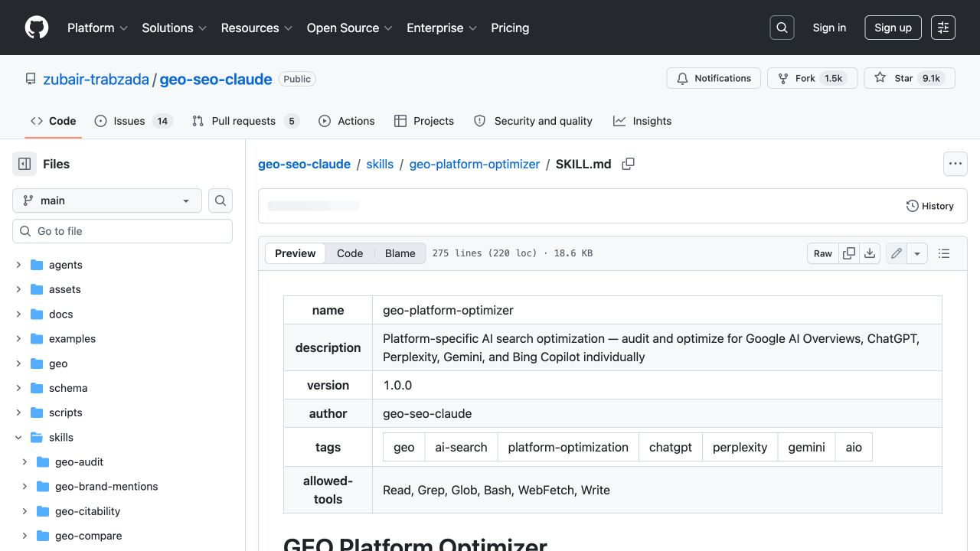Screen dimensions: 980x551
Task: Expand the agents folder
Action: click(18, 265)
